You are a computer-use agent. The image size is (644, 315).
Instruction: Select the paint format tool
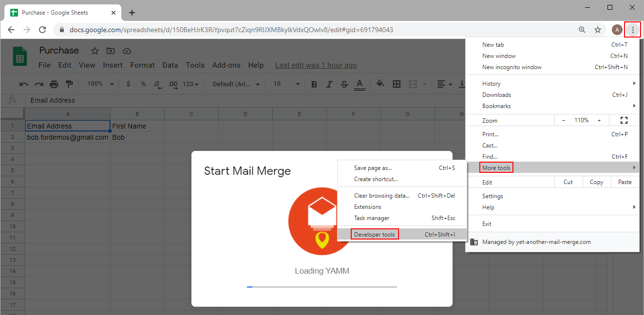tap(69, 84)
